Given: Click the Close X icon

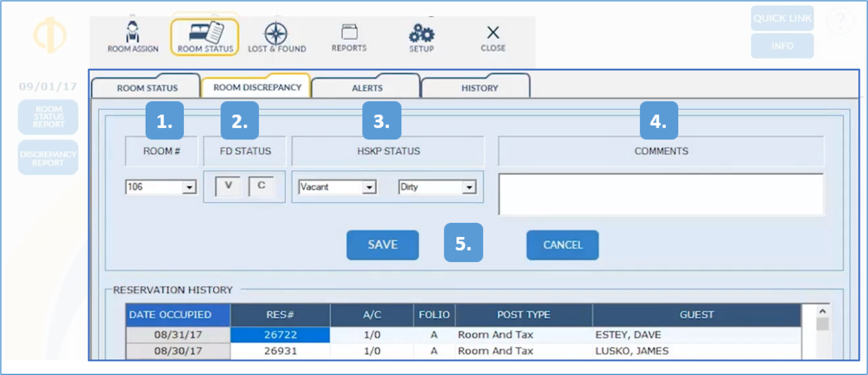Looking at the screenshot, I should click(x=493, y=33).
